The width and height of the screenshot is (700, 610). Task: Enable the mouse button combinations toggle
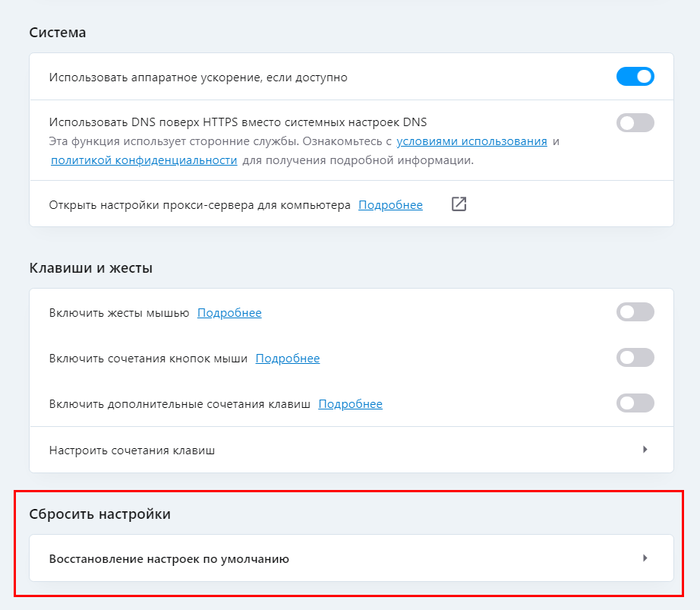[x=635, y=358]
